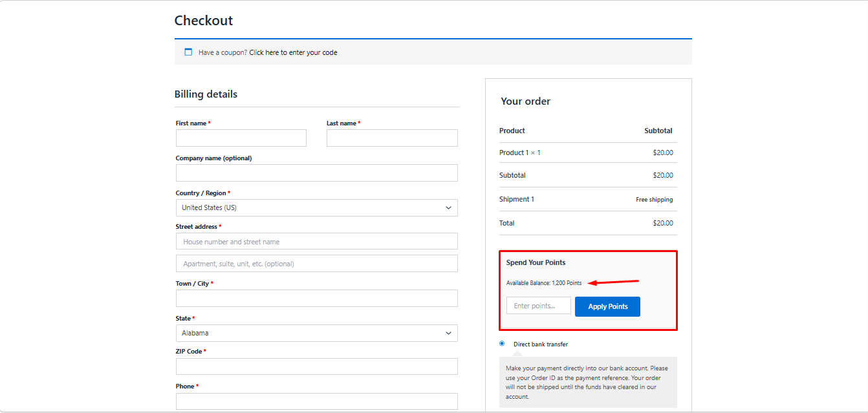Click the First name input field
The height and width of the screenshot is (413, 868).
(241, 138)
